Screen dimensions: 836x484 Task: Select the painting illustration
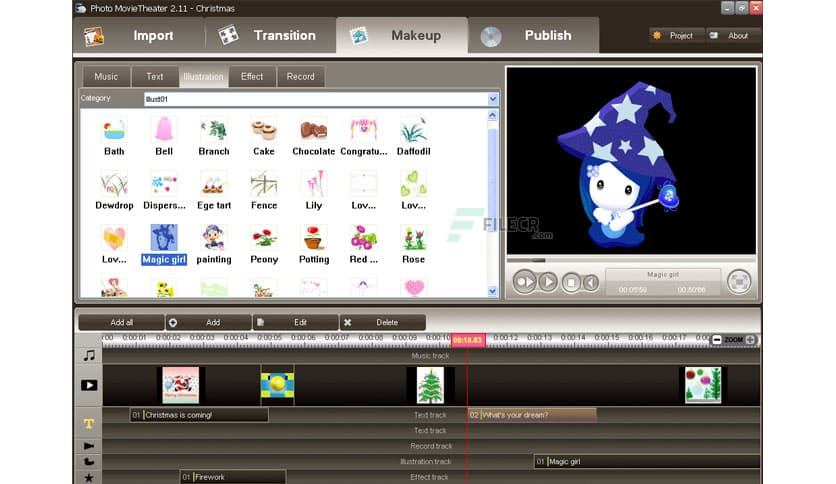click(x=214, y=238)
